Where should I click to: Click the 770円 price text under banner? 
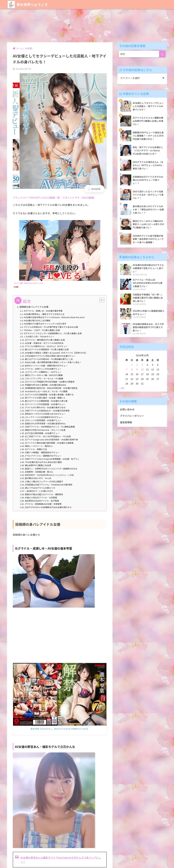(x=16, y=287)
